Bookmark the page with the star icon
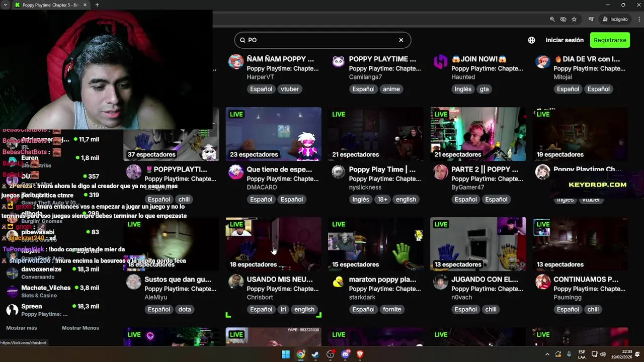This screenshot has width=644, height=362. [x=574, y=19]
